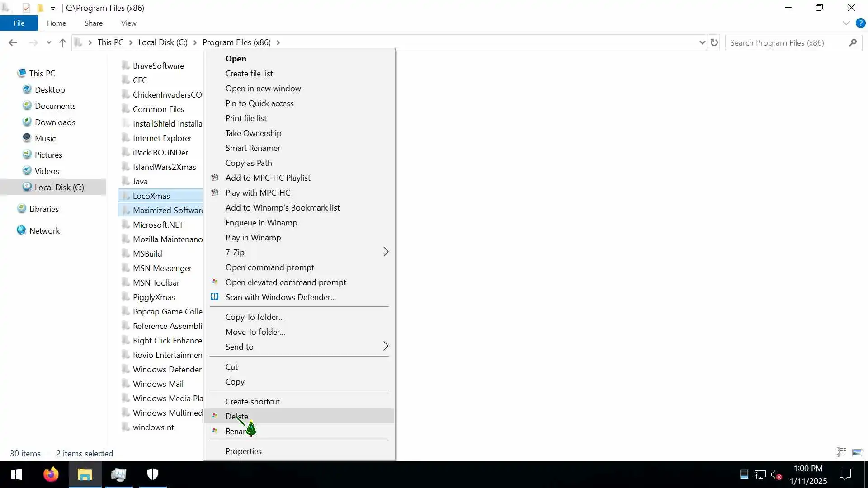868x488 pixels.
Task: Click the Back navigation arrow
Action: tap(13, 43)
